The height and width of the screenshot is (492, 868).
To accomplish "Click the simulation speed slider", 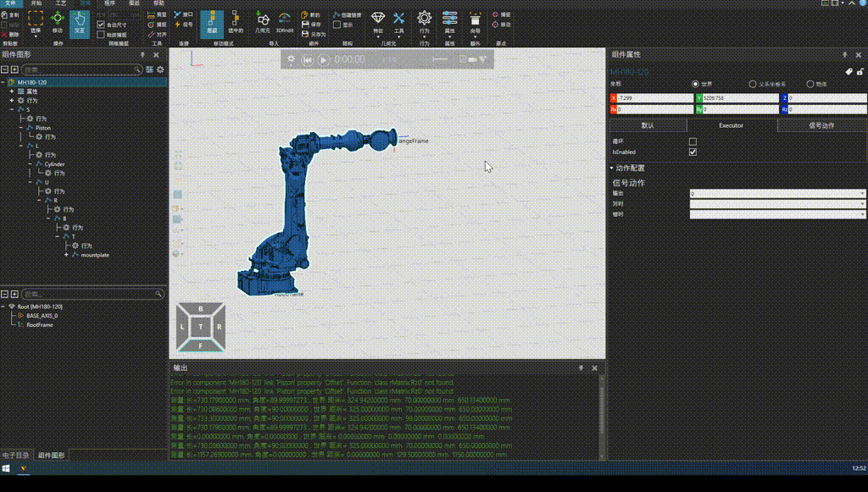I will tap(440, 59).
